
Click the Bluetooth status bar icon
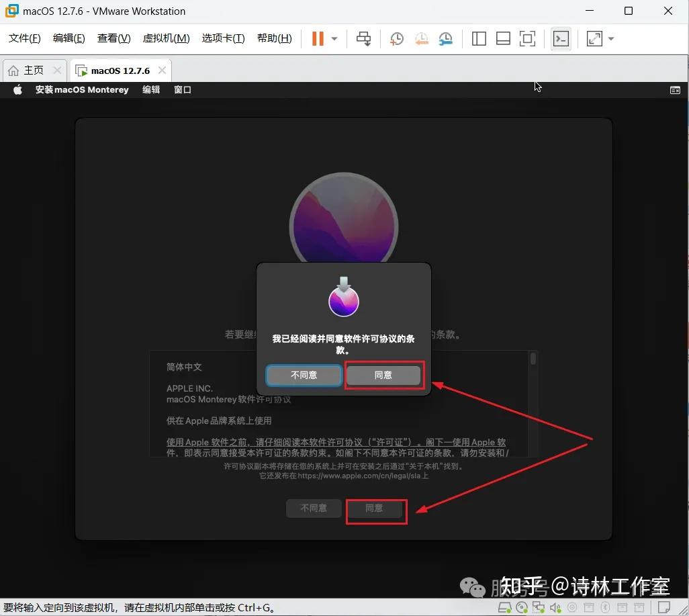click(x=605, y=608)
